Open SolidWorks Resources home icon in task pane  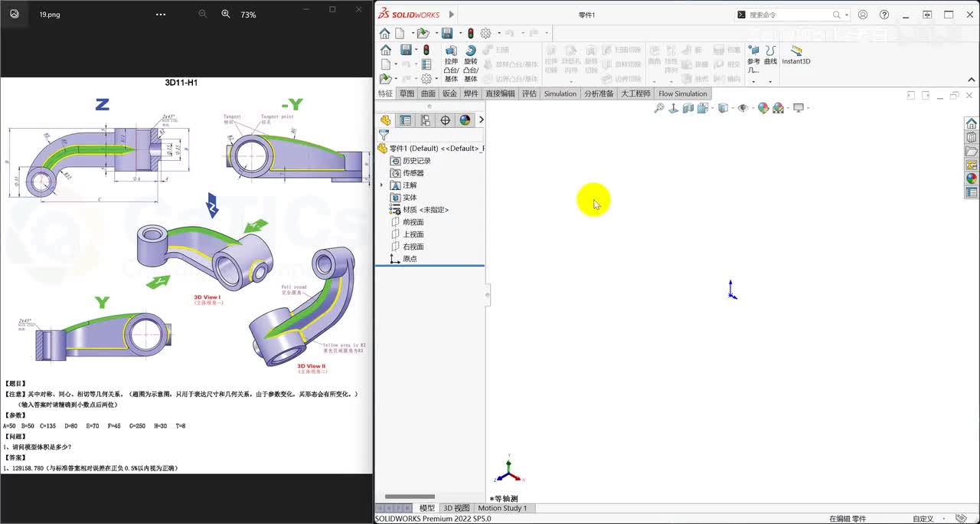[x=972, y=123]
